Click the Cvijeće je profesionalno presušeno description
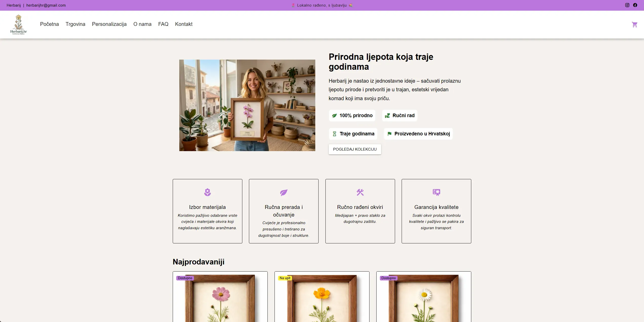The height and width of the screenshot is (322, 644). click(x=284, y=229)
